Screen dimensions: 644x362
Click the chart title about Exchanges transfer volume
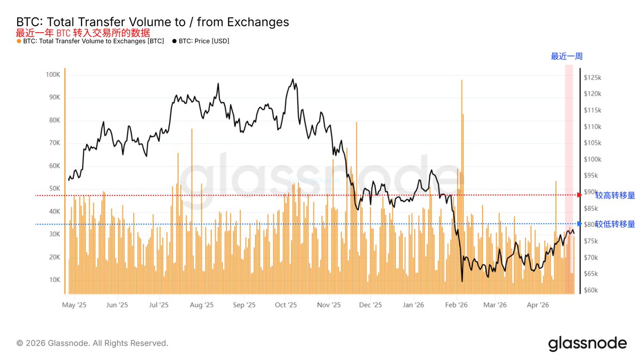point(152,22)
